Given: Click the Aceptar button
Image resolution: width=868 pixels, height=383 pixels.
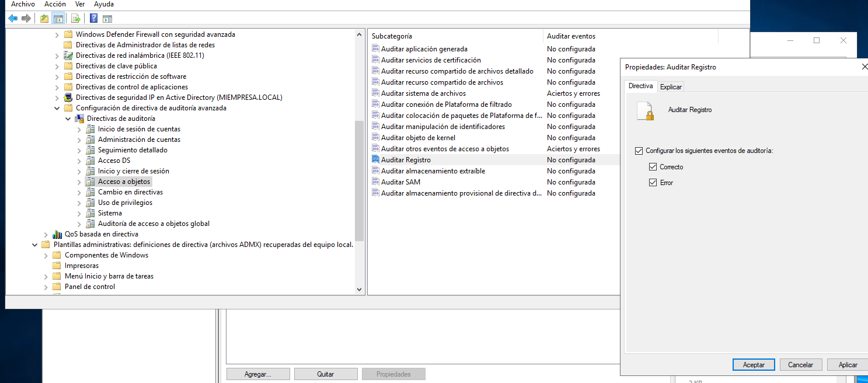Looking at the screenshot, I should pyautogui.click(x=753, y=364).
